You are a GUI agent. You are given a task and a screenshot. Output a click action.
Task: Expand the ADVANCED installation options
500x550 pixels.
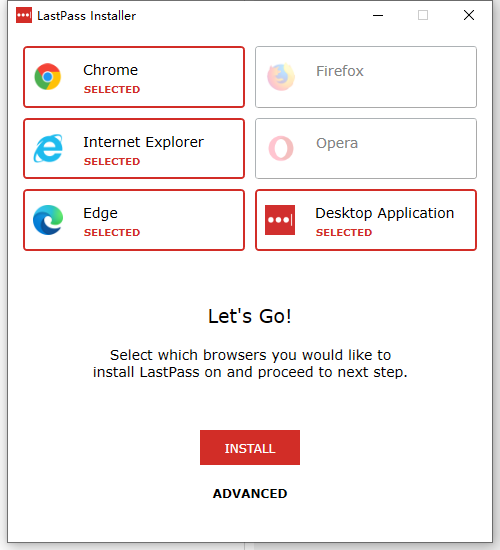(250, 494)
